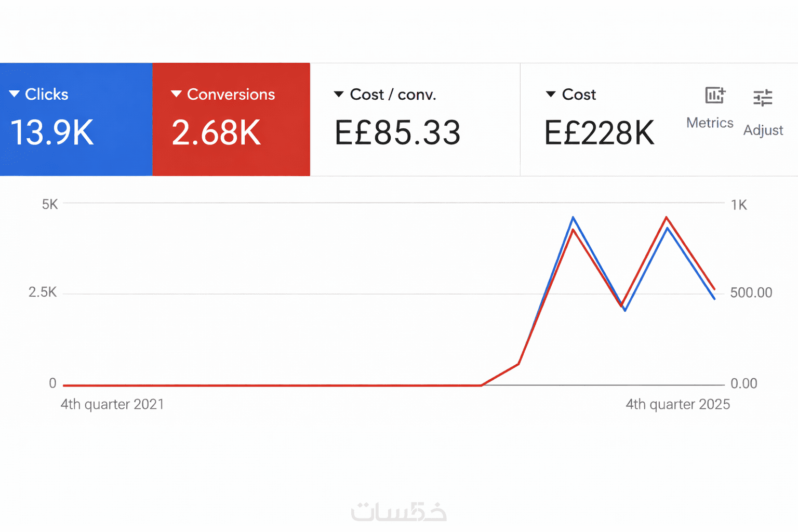Viewport: 798px width, 532px height.
Task: Click the Khamsat watermark logo
Action: coord(398,512)
